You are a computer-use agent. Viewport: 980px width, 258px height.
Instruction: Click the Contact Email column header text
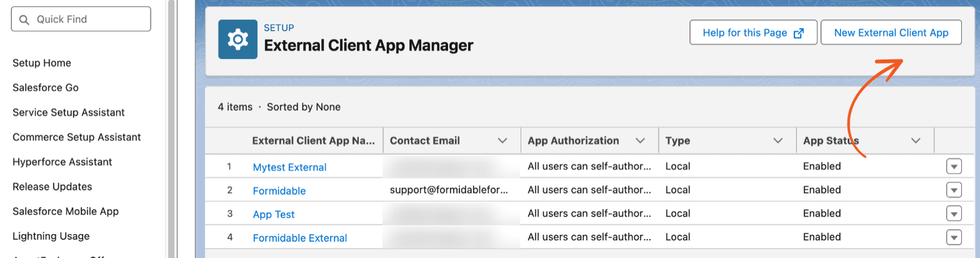425,140
